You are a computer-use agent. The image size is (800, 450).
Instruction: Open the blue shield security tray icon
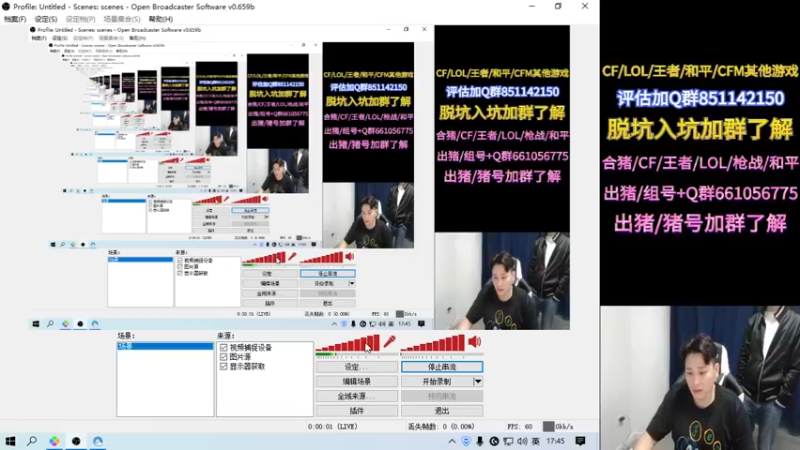[x=466, y=441]
